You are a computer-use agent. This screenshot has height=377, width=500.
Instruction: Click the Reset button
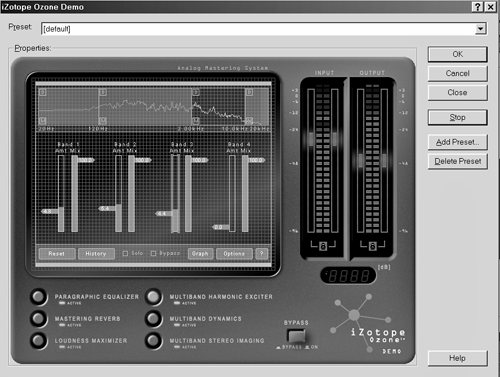pyautogui.click(x=57, y=254)
